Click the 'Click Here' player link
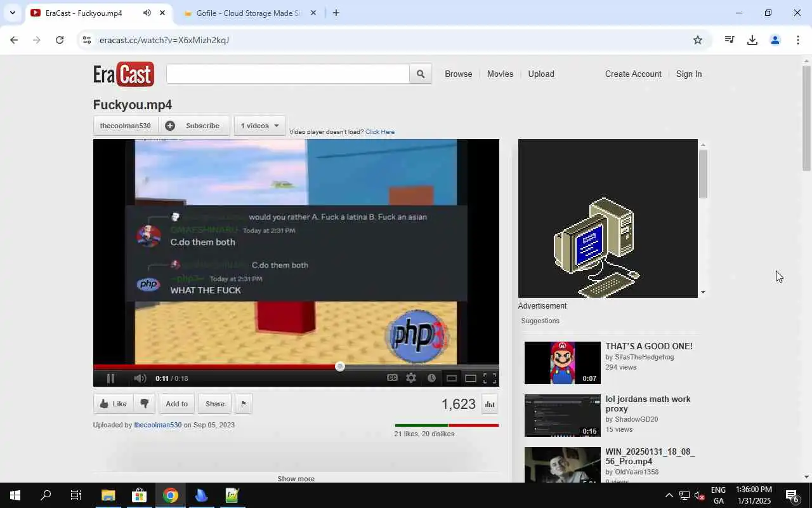 point(380,132)
